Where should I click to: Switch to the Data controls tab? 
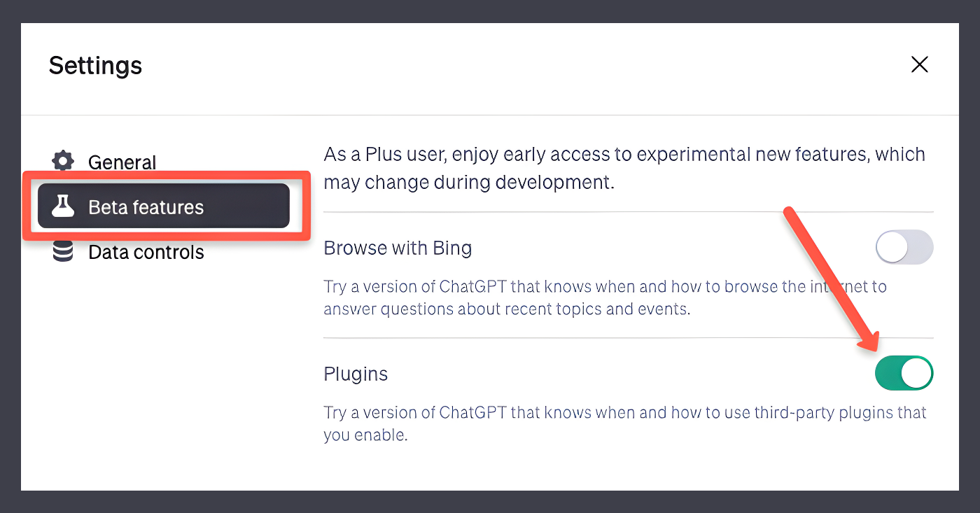[128, 252]
